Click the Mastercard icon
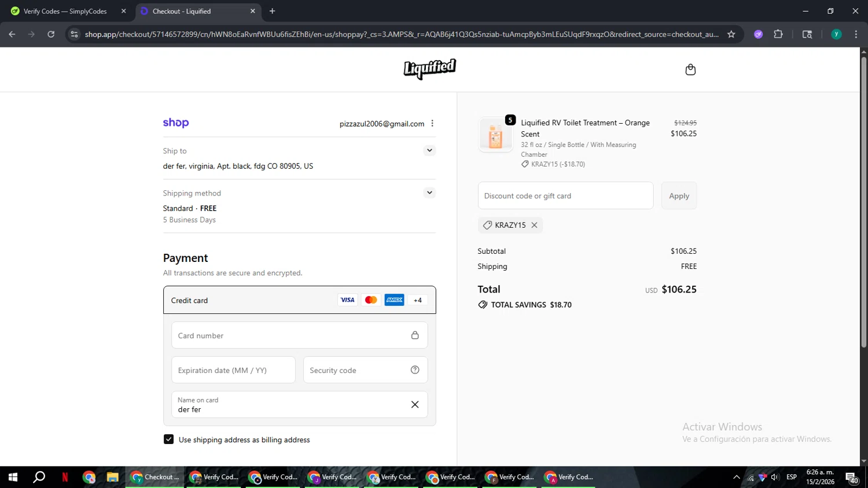This screenshot has height=488, width=868. click(371, 300)
